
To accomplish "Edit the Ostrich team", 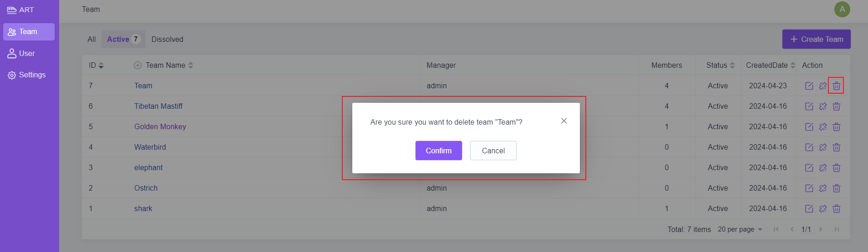I will point(809,188).
